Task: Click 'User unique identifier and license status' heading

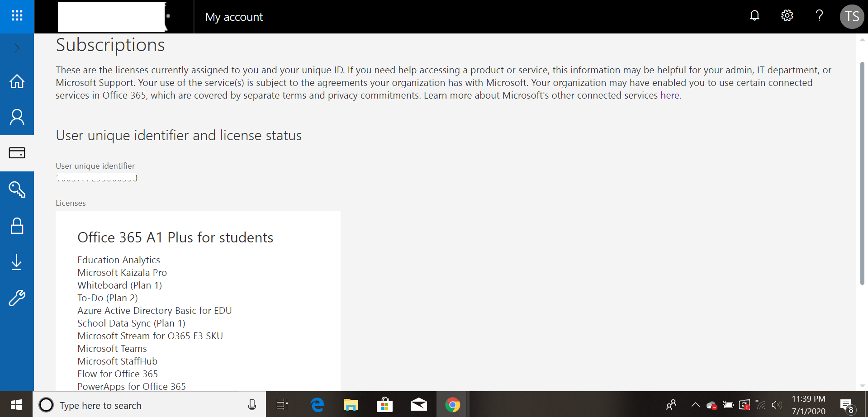Action: tap(179, 135)
